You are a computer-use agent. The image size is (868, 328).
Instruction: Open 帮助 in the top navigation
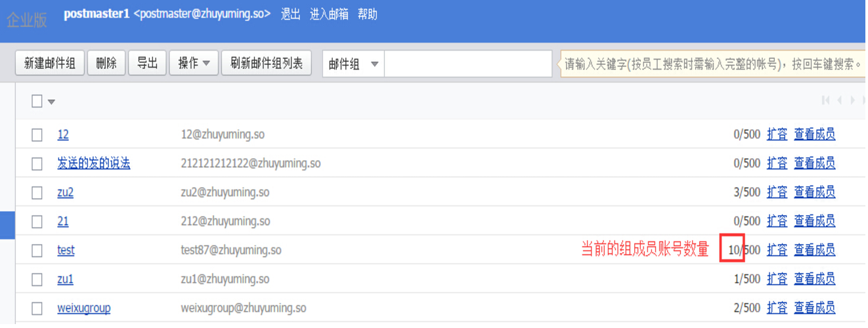tap(368, 14)
